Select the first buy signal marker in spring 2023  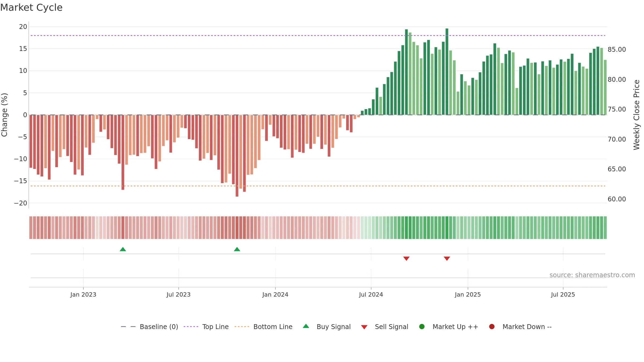(x=123, y=249)
